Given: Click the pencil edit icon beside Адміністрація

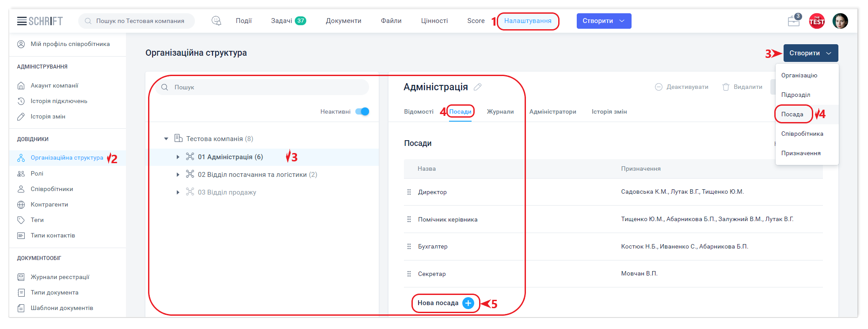Looking at the screenshot, I should pos(477,87).
